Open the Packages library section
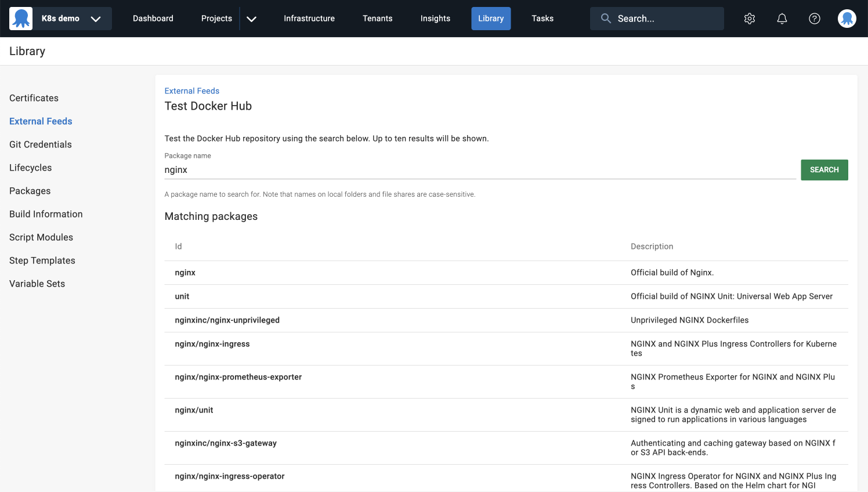Screen dimensions: 868x492 point(30,190)
